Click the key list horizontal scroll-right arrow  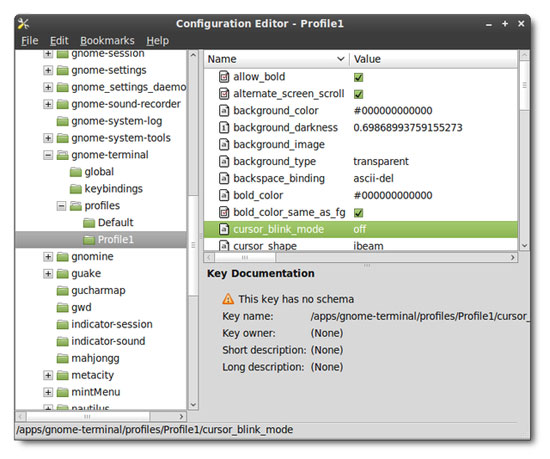pyautogui.click(x=512, y=258)
